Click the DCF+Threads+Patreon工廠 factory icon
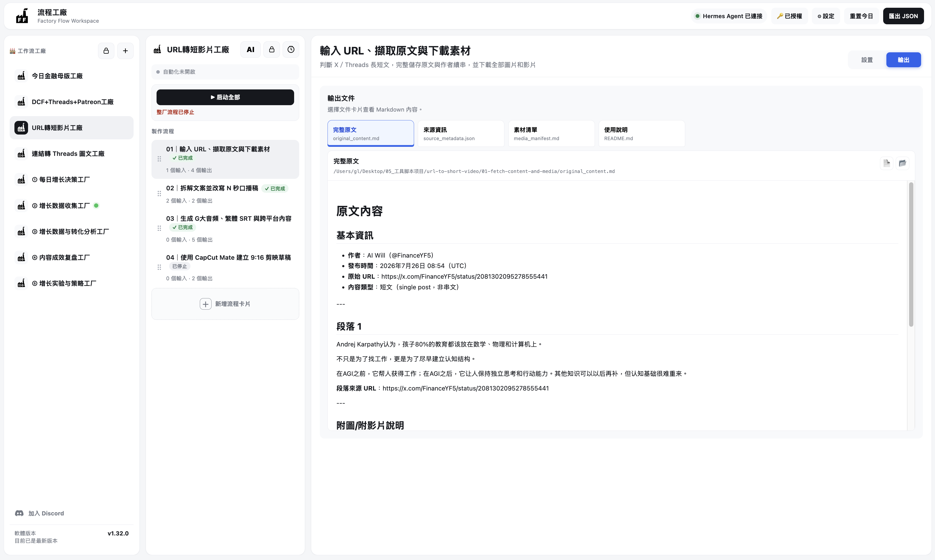Image resolution: width=935 pixels, height=560 pixels. (x=21, y=102)
